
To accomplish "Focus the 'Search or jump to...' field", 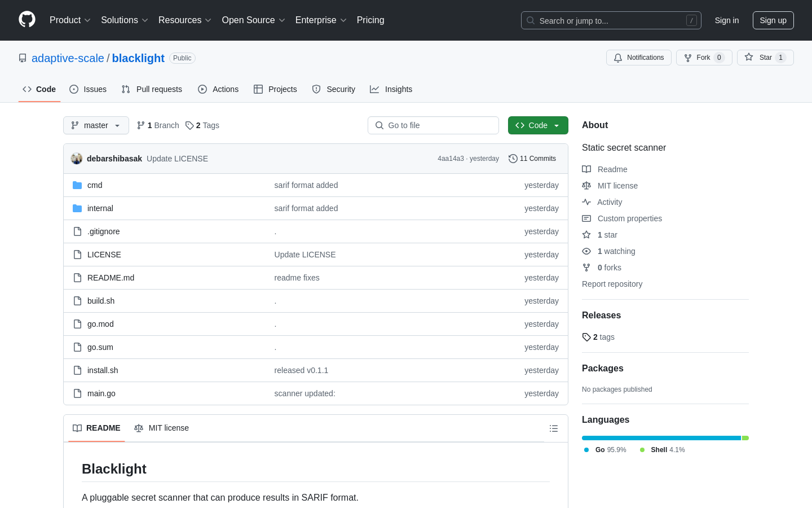I will [611, 20].
